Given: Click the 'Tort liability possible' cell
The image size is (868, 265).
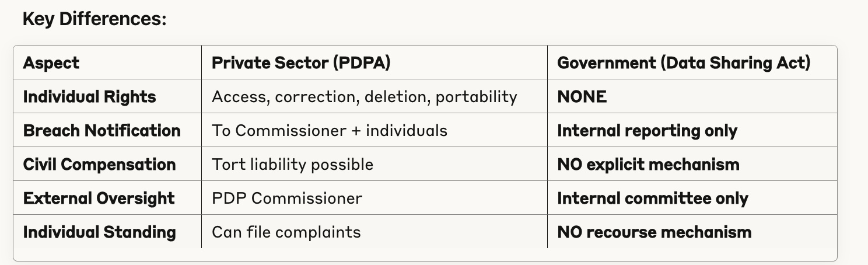Looking at the screenshot, I should 292,165.
